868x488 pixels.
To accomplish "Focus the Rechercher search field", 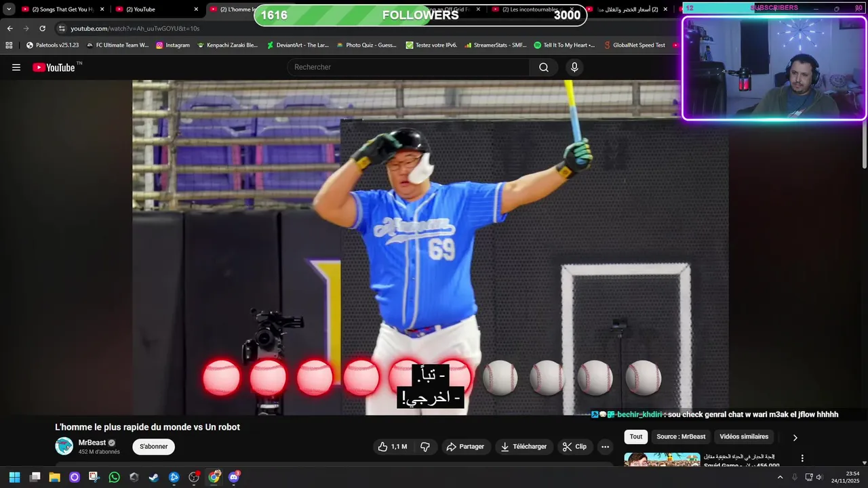I will pyautogui.click(x=409, y=67).
